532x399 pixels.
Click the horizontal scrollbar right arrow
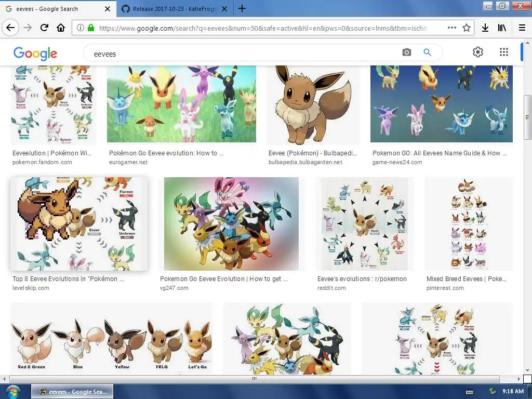pyautogui.click(x=519, y=379)
